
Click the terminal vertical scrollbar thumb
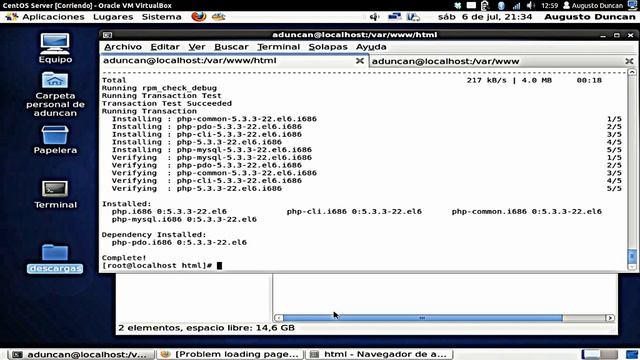pyautogui.click(x=631, y=256)
